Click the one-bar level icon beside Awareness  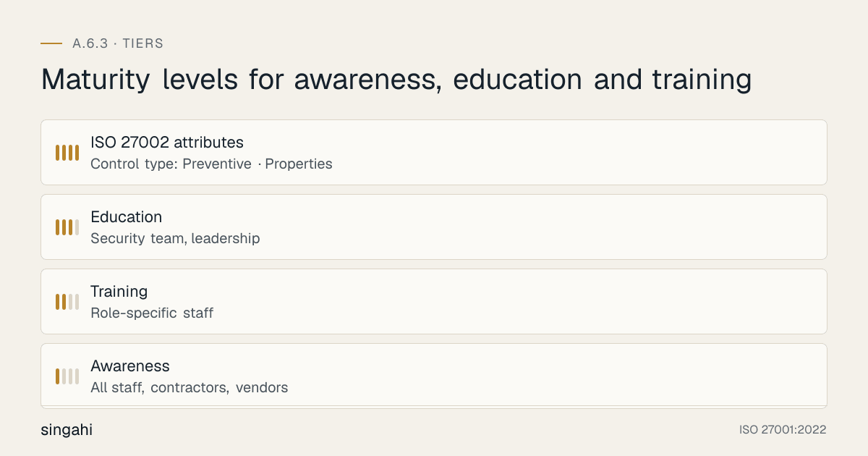point(67,376)
